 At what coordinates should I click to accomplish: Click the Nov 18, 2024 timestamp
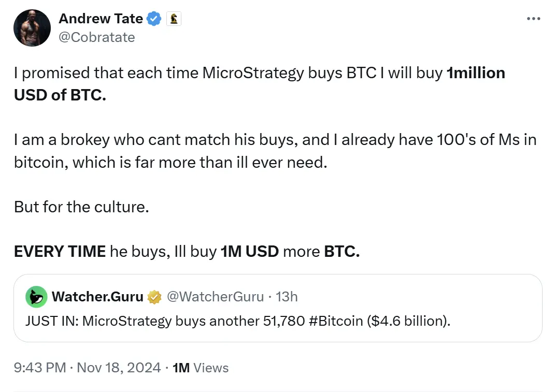point(118,368)
